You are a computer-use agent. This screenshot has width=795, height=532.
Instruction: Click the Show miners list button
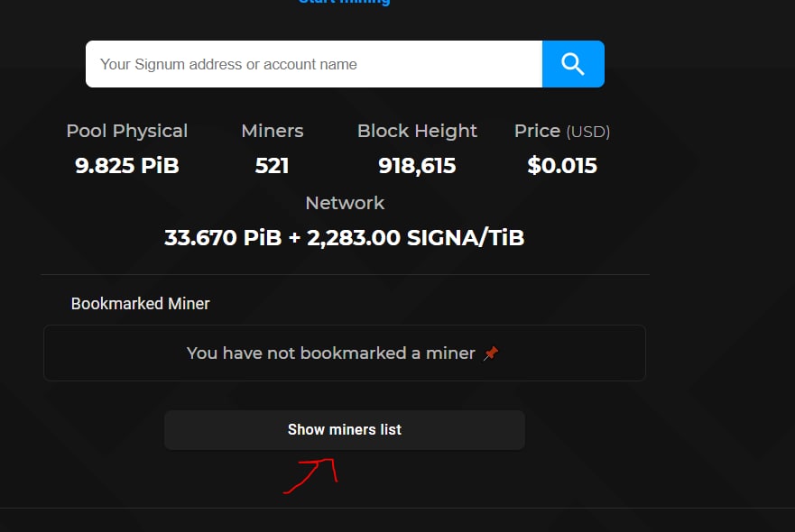coord(345,429)
